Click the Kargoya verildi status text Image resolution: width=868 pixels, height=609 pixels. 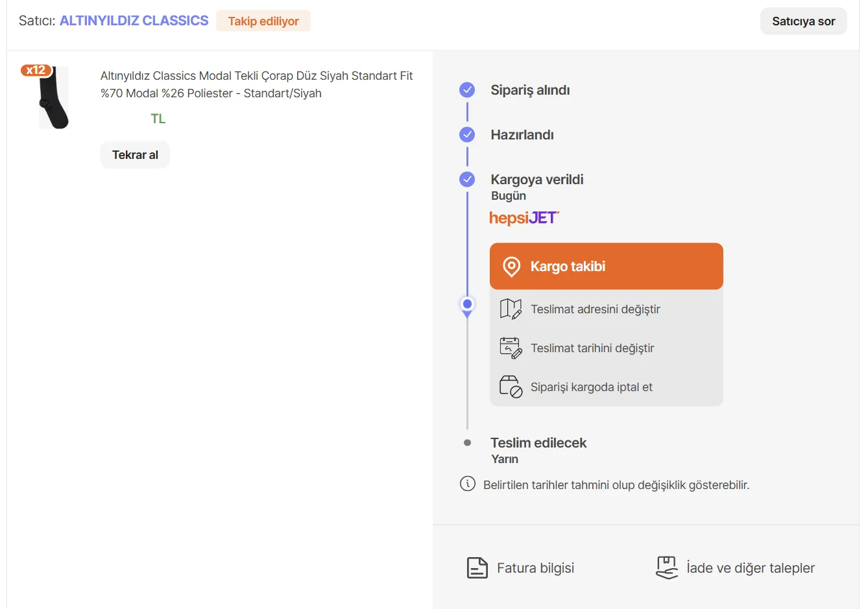537,180
